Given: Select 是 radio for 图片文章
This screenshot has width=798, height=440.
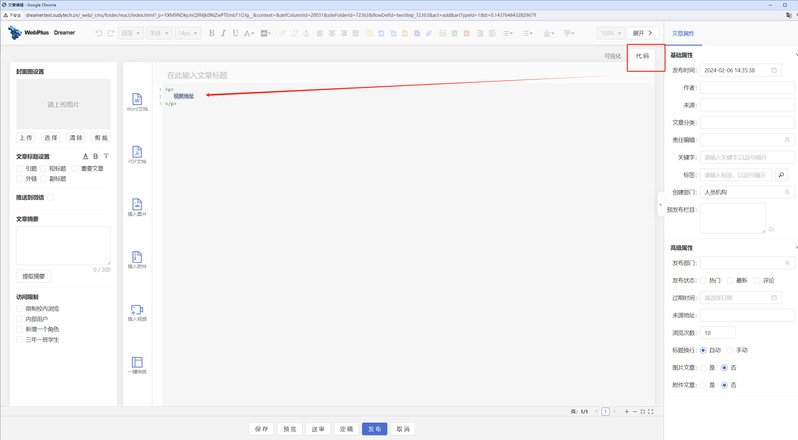Looking at the screenshot, I should pyautogui.click(x=703, y=368).
